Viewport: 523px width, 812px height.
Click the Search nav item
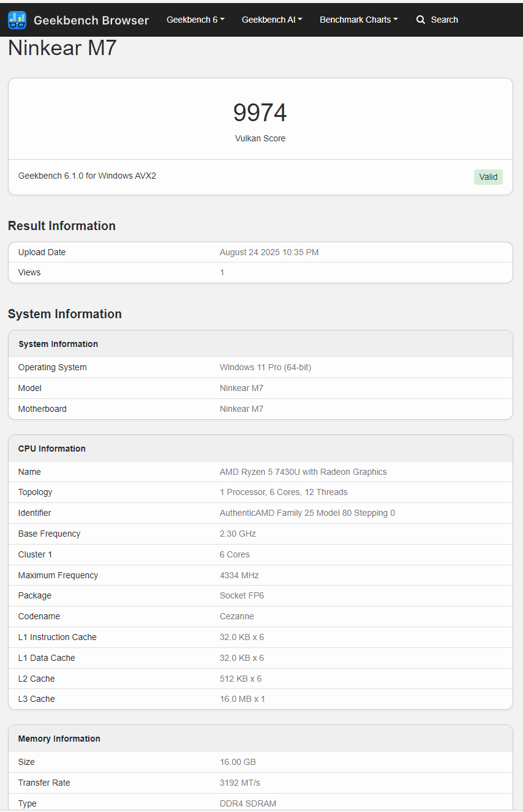click(437, 20)
